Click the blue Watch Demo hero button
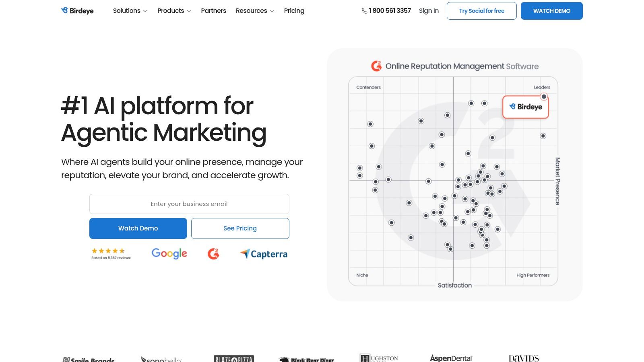The image size is (644, 362). coord(138,228)
